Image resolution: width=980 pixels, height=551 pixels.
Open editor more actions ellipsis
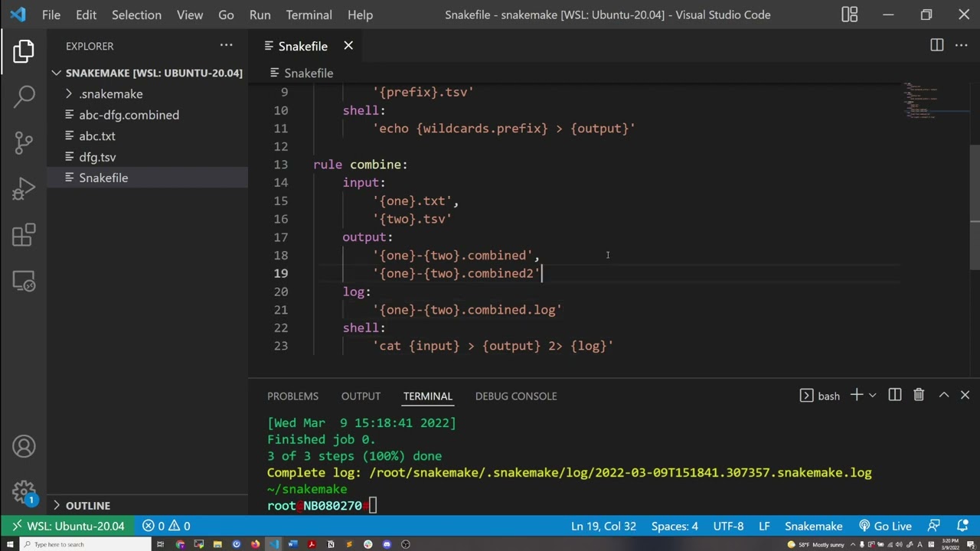pos(961,46)
